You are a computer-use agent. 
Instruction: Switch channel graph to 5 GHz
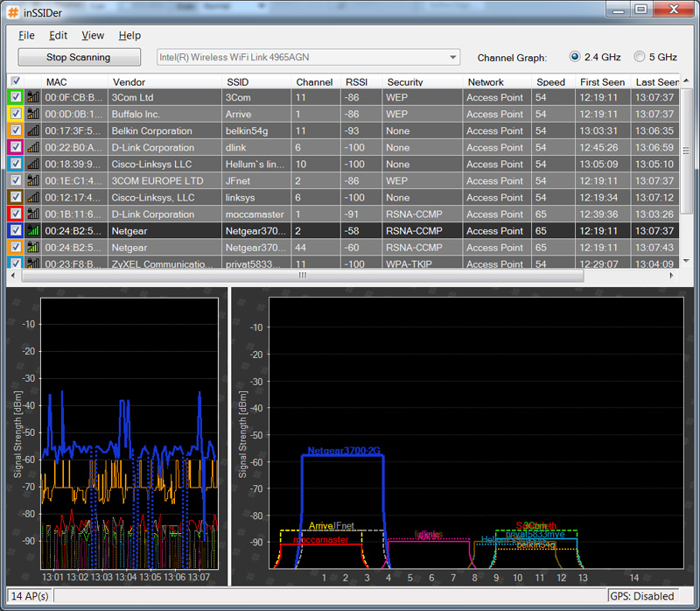[638, 57]
